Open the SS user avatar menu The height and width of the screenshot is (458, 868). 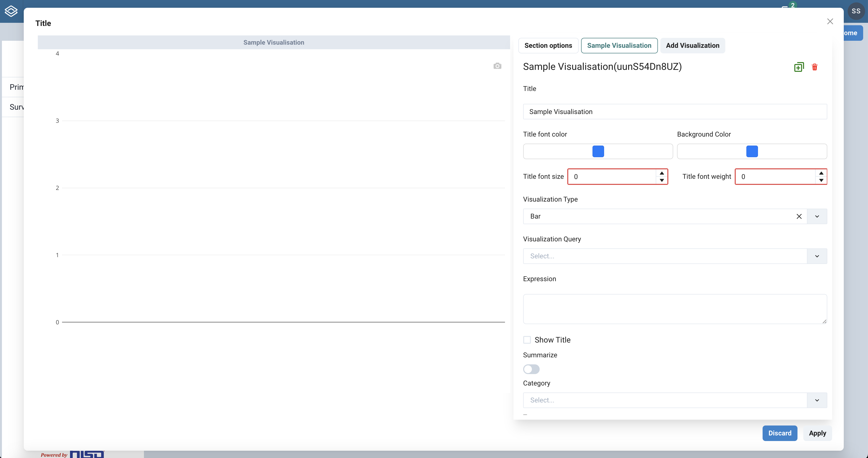tap(856, 11)
